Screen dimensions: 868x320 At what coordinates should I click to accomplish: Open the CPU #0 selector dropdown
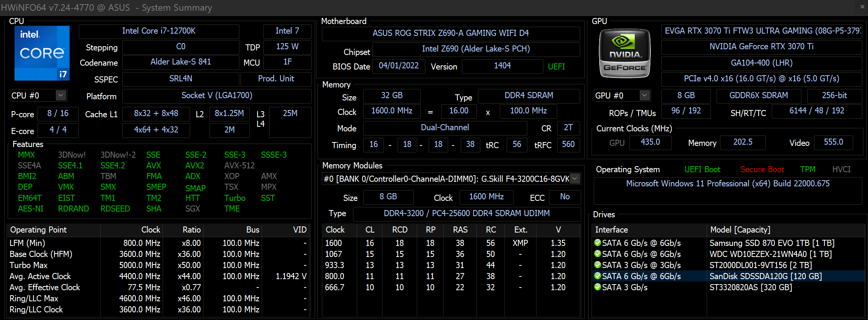[x=61, y=95]
